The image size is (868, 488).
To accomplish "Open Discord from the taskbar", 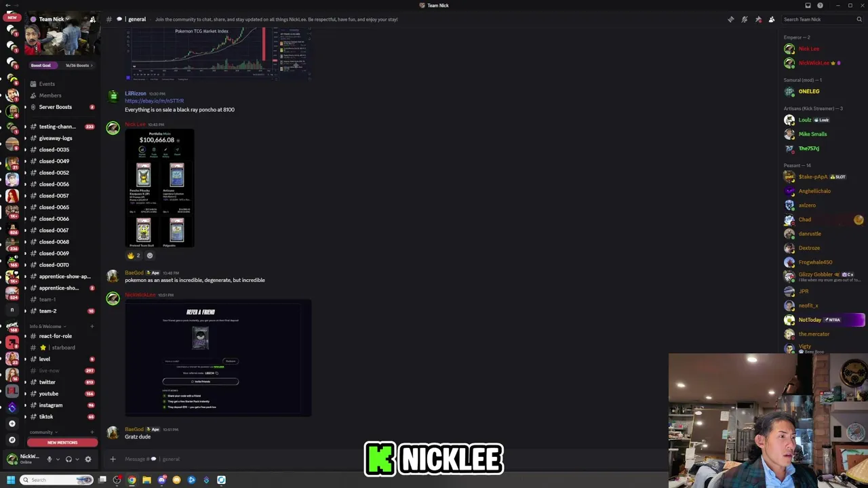I will pos(161,480).
